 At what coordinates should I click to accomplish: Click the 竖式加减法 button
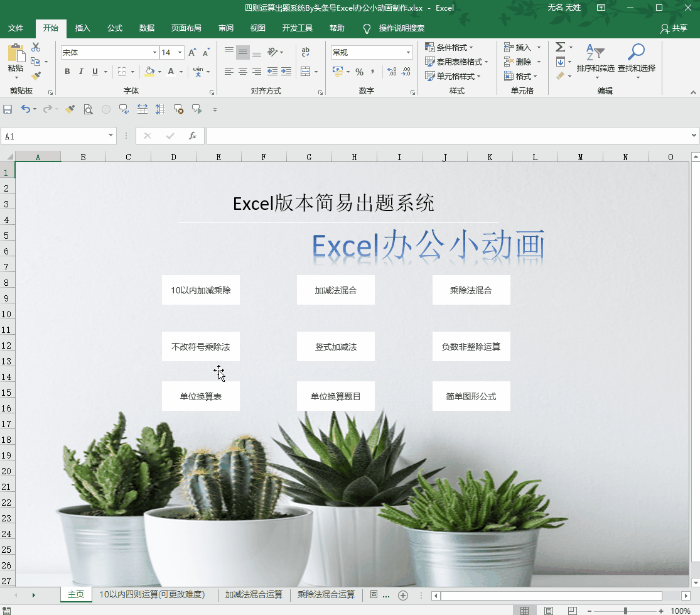click(x=336, y=347)
